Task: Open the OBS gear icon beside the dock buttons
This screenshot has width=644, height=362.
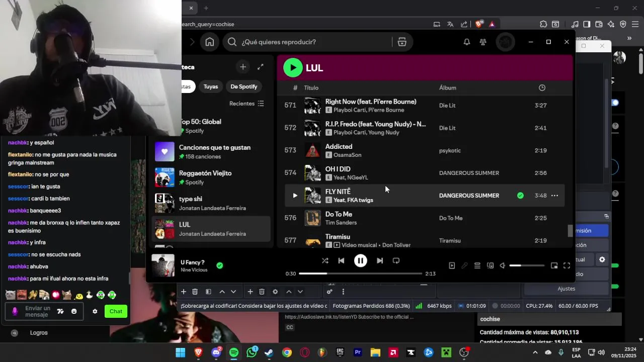Action: (602, 260)
